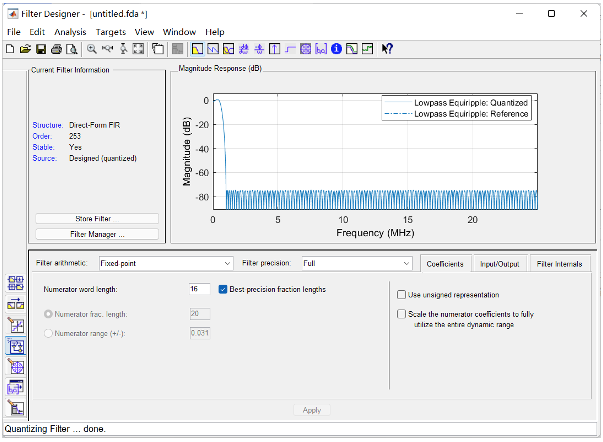The image size is (603, 442).
Task: Disable Best precision fraction lengths
Action: coord(224,289)
